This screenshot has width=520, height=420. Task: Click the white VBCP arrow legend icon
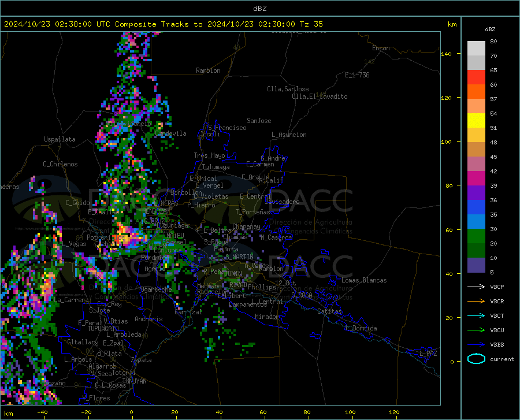coord(476,287)
